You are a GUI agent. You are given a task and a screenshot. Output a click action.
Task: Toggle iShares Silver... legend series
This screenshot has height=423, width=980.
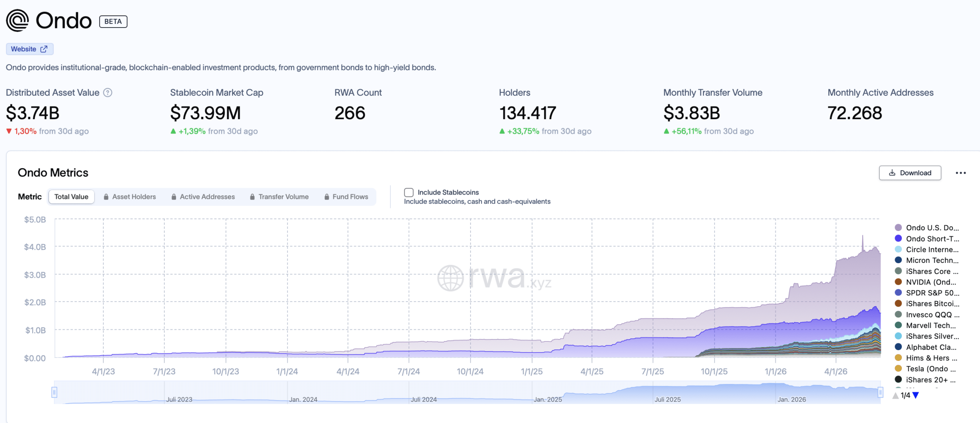927,336
